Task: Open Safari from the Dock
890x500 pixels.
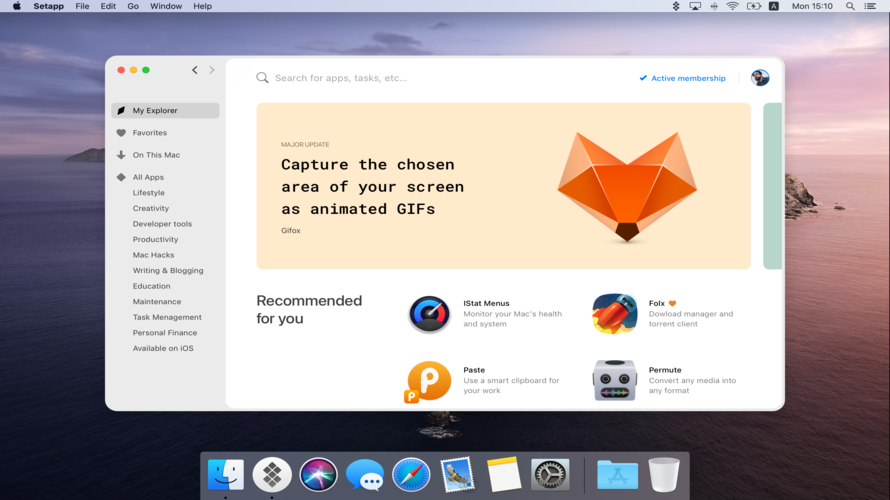Action: click(x=411, y=474)
